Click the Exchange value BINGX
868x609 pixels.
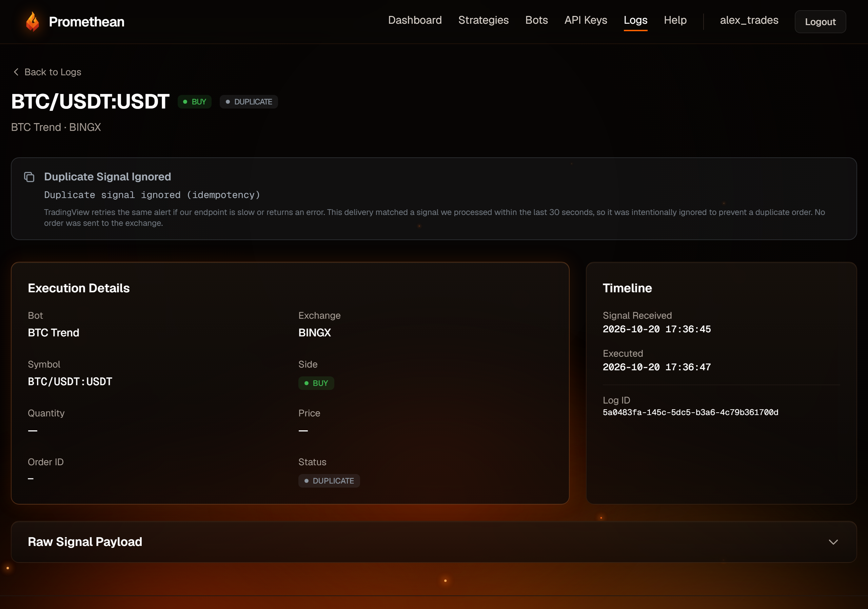pos(314,333)
